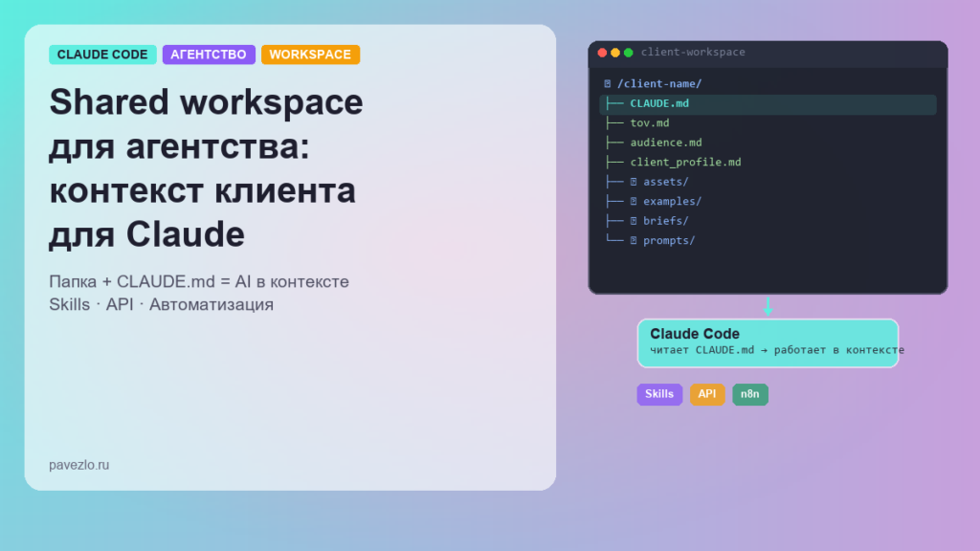
Task: Click the green n8n badge
Action: click(750, 394)
